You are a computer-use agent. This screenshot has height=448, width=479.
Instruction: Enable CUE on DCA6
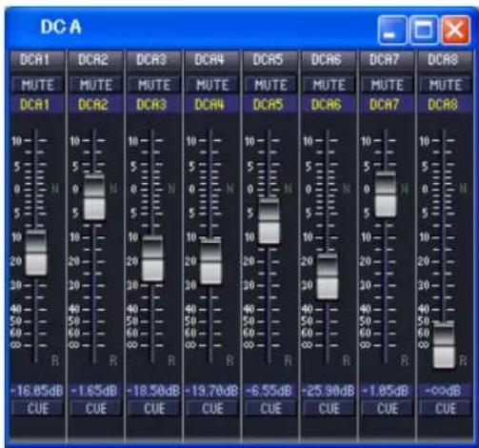[329, 408]
